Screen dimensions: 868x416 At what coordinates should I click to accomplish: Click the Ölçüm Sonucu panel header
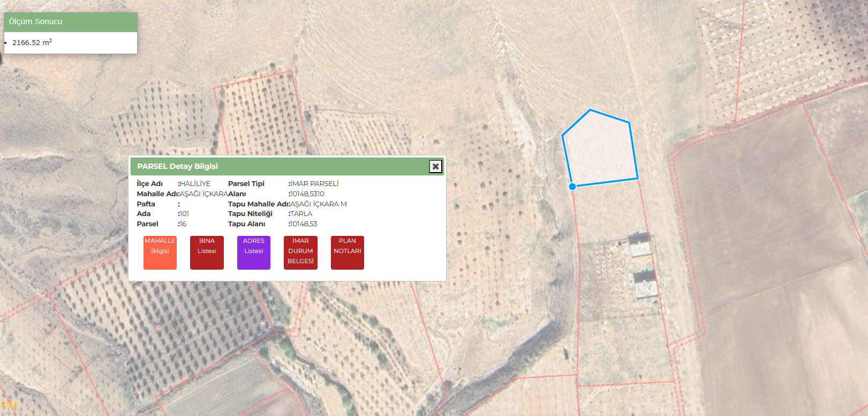[71, 22]
